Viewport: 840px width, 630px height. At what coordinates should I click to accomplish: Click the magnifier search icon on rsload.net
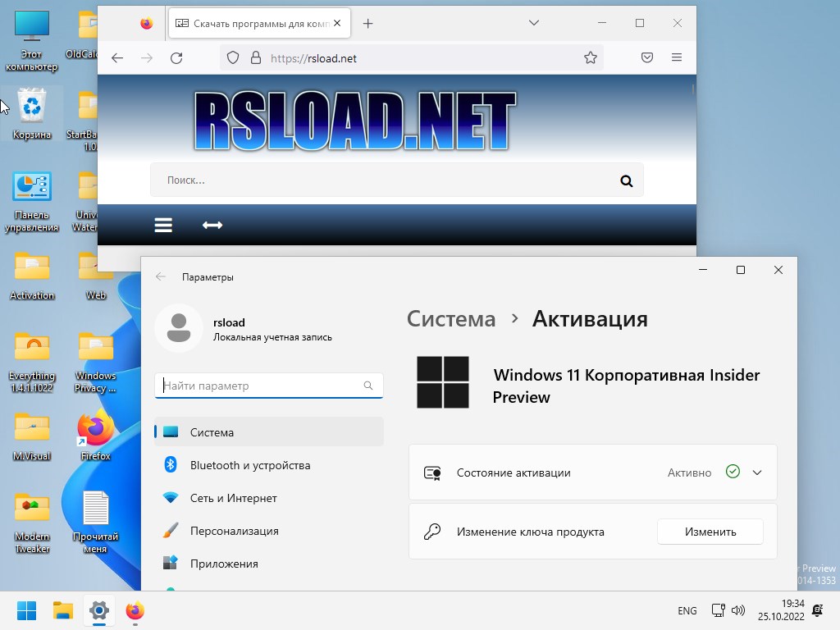coord(626,181)
